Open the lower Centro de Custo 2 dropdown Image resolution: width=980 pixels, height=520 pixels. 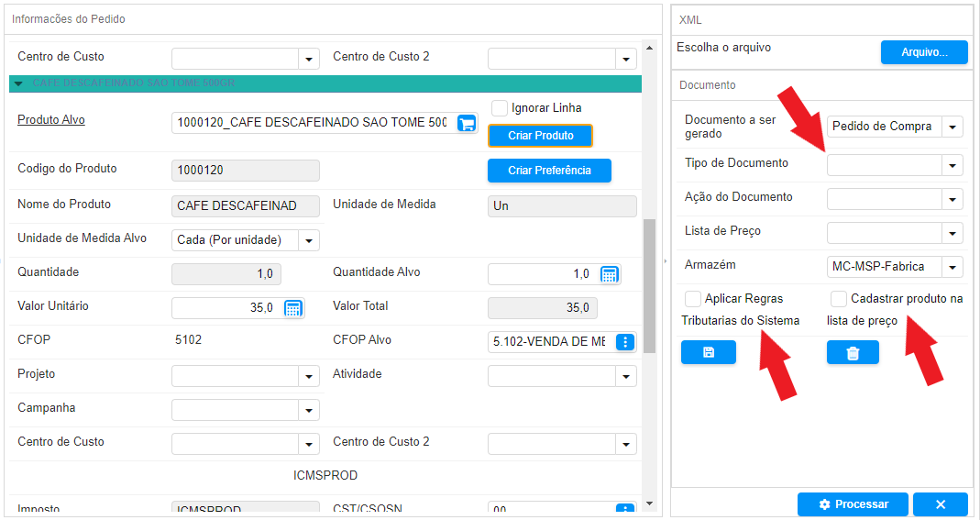(625, 445)
